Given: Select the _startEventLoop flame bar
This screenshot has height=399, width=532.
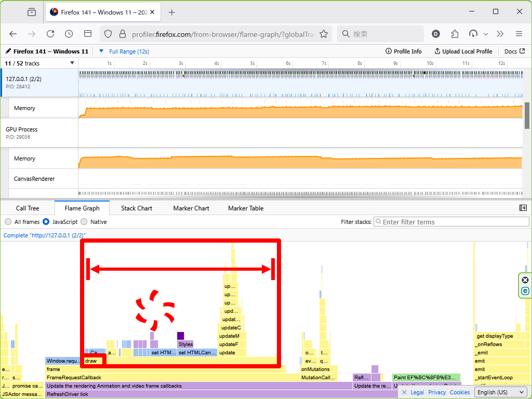Looking at the screenshot, I should [x=502, y=377].
